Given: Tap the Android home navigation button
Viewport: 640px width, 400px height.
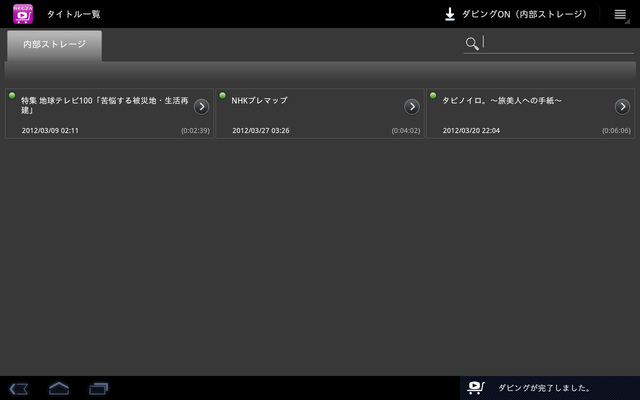Looking at the screenshot, I should point(59,388).
